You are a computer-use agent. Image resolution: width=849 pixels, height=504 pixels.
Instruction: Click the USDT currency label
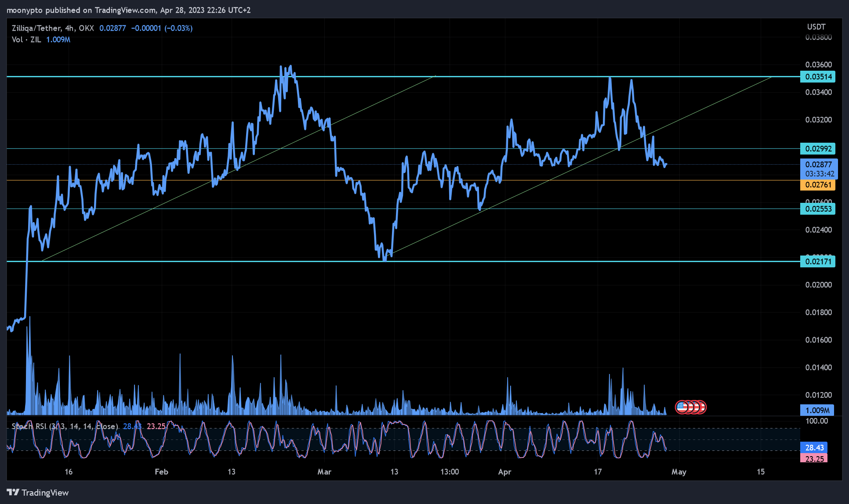click(816, 27)
